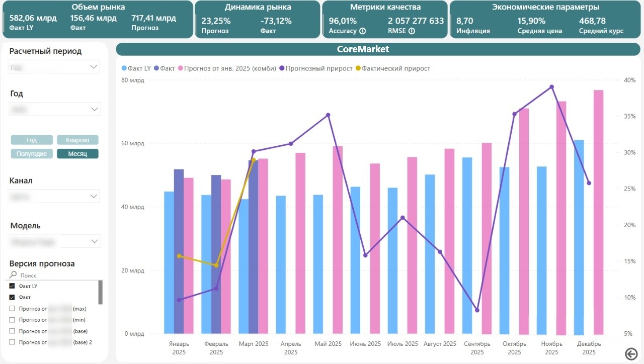Screen dimensions: 644x364
Task: Enable the Прогноз от (max) checkbox
Action: [x=12, y=309]
